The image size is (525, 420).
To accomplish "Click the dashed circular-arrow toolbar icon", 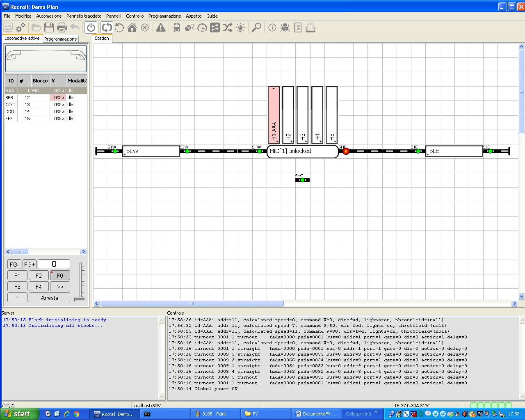I will (x=119, y=27).
